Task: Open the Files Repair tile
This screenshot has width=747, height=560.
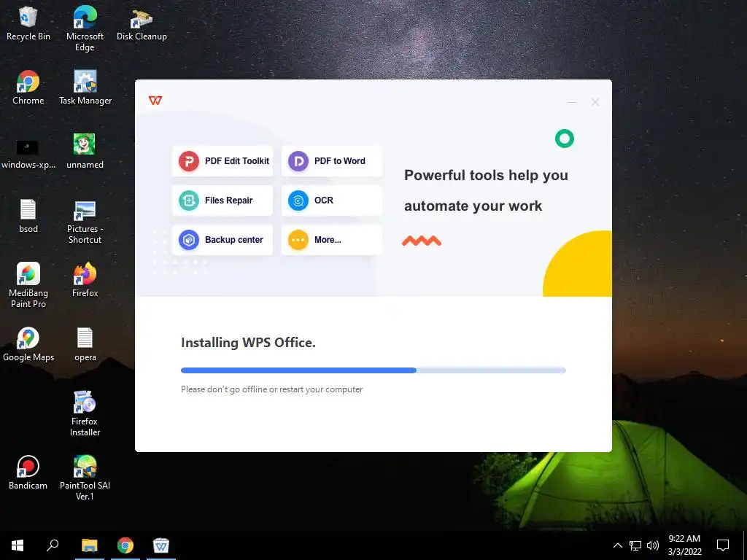Action: click(x=222, y=201)
